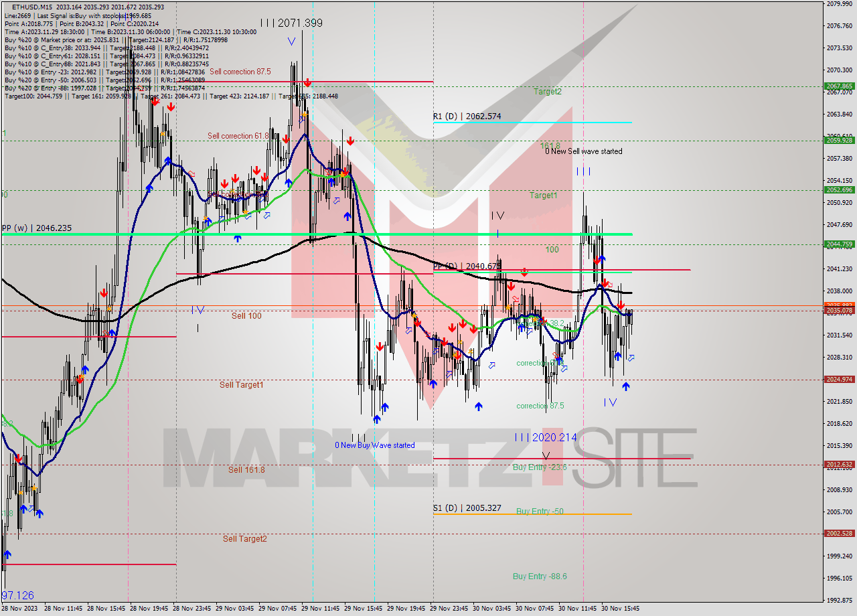Click the green 'Target1' label
Image resolution: width=857 pixels, height=616 pixels.
(x=543, y=196)
